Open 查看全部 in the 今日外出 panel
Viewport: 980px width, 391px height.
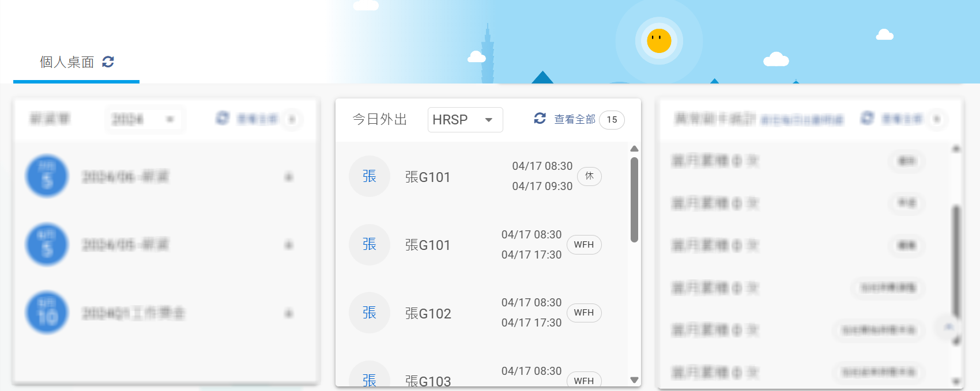[x=574, y=119]
